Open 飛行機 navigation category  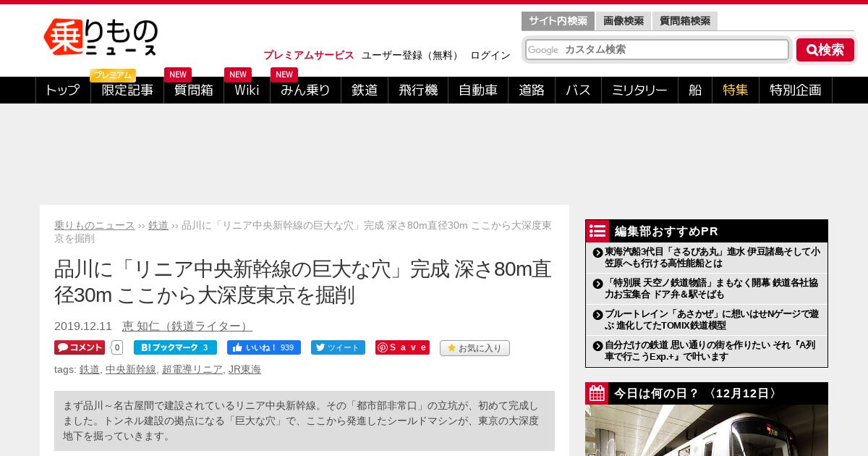pos(418,90)
